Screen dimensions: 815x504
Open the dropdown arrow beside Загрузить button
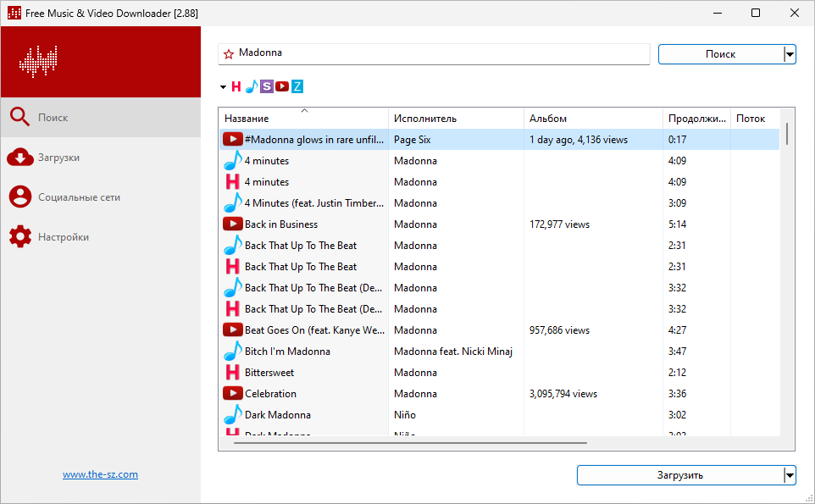(x=790, y=475)
